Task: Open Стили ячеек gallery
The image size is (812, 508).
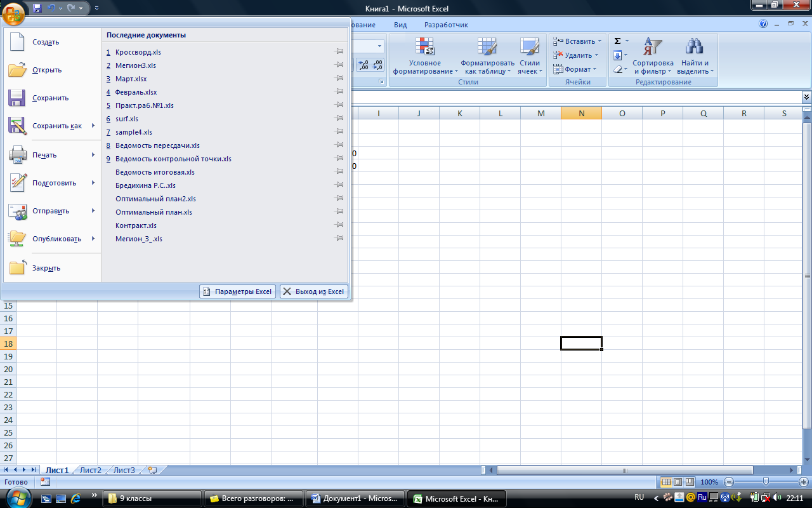Action: [x=530, y=57]
